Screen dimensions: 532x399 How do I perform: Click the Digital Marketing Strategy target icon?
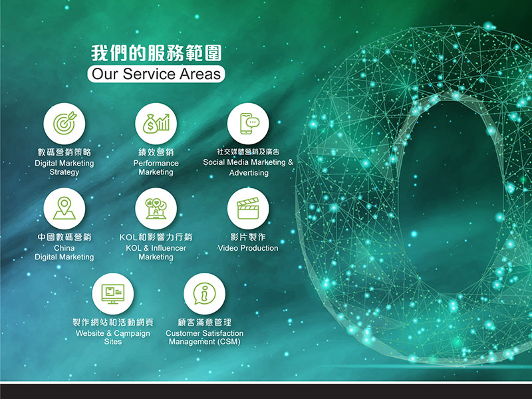tap(64, 124)
